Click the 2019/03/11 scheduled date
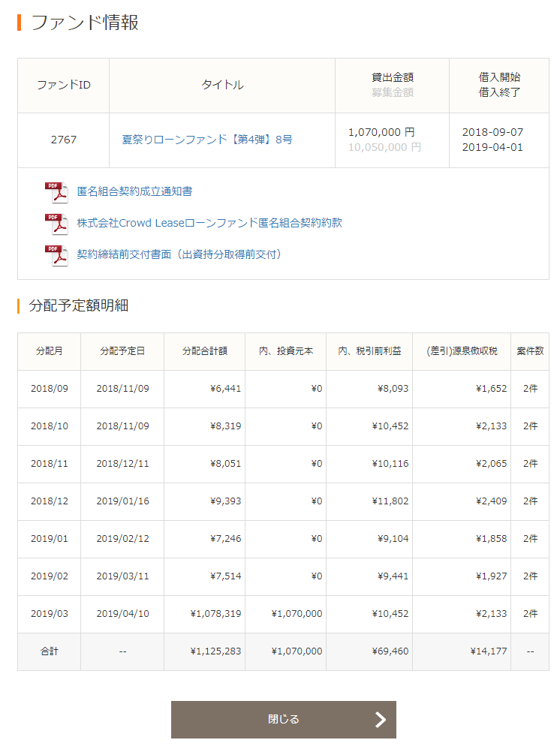Viewport: 560px width, 752px height. point(122,576)
